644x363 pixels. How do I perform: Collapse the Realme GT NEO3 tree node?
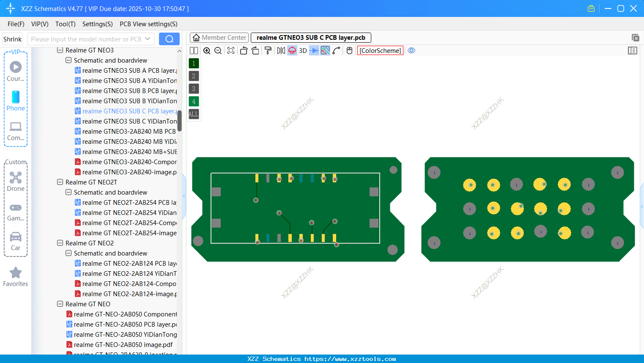60,50
